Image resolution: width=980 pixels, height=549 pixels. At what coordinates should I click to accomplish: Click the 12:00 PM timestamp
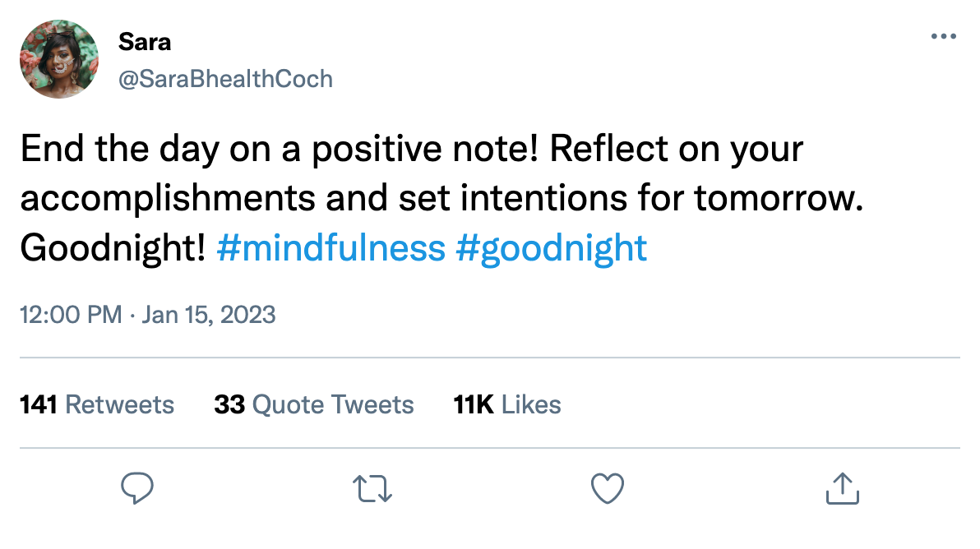71,315
